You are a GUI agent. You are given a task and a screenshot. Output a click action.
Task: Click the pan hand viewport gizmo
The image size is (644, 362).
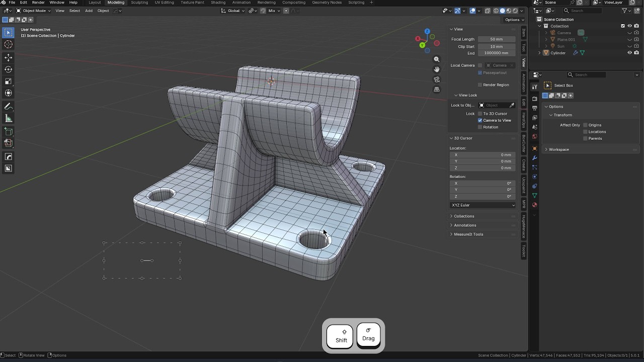(x=437, y=69)
